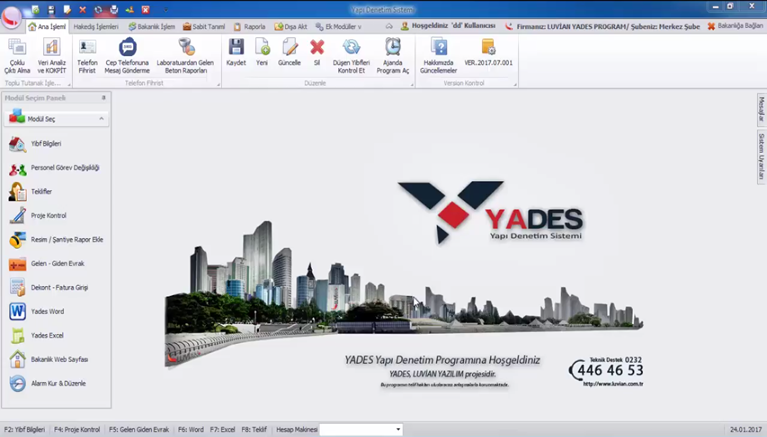This screenshot has width=767, height=437.
Task: Click F4: Proje Kontrol shortcut
Action: (77, 430)
